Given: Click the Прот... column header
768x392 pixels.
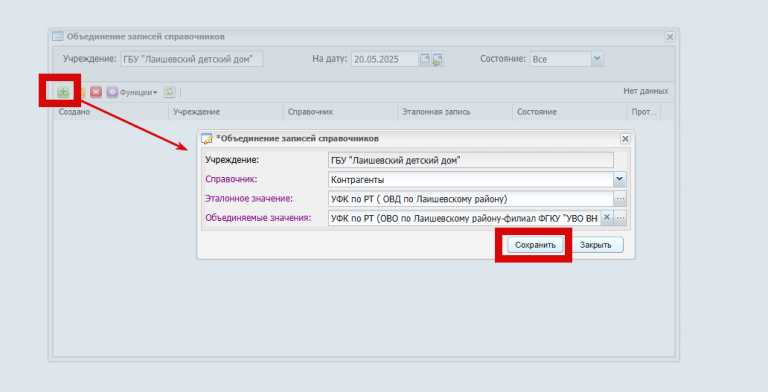Looking at the screenshot, I should coord(644,112).
